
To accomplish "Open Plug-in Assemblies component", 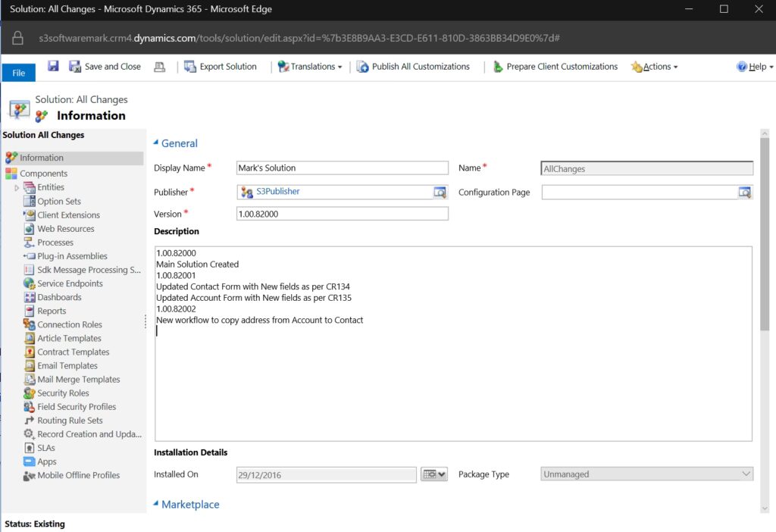I will [x=72, y=256].
